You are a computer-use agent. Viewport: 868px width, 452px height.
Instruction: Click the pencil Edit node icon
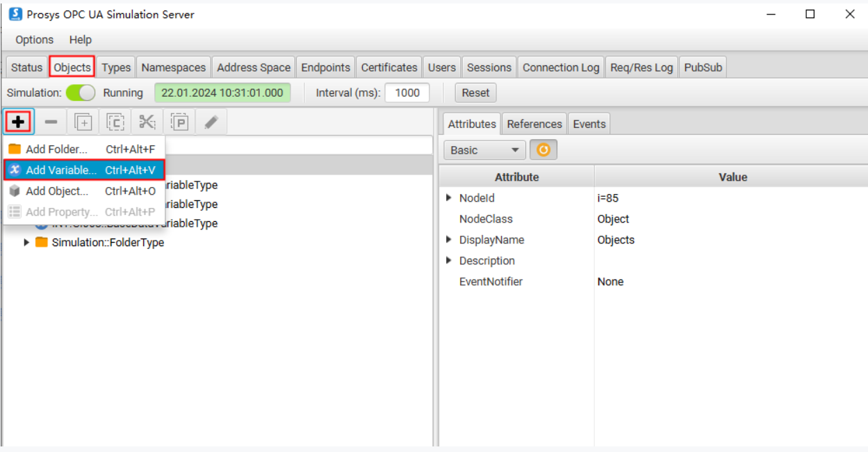point(211,122)
